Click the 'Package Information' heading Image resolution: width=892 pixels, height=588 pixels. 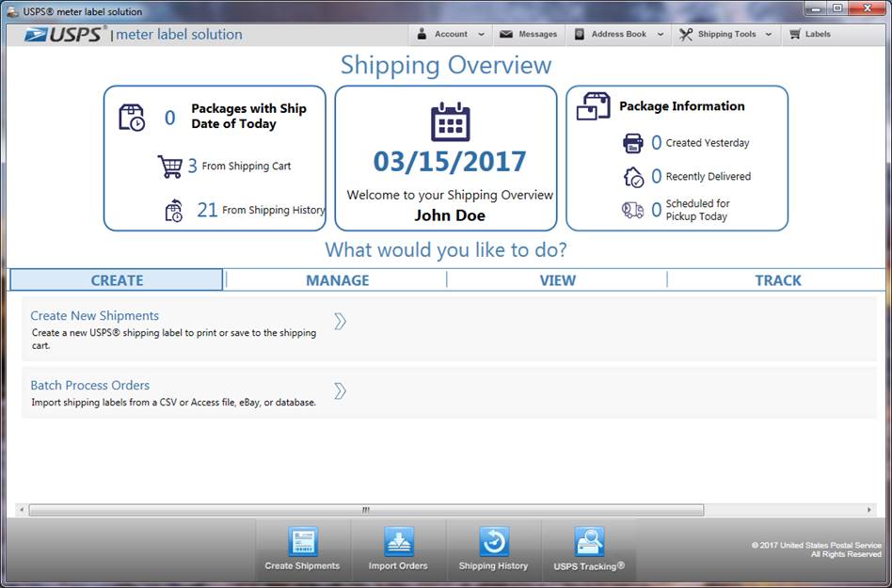pyautogui.click(x=682, y=105)
